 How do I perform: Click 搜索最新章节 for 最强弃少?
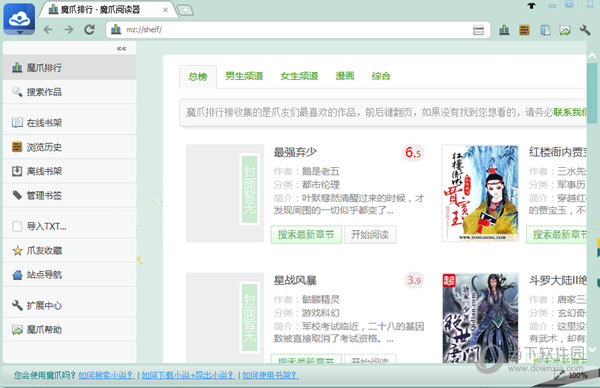[x=306, y=234]
